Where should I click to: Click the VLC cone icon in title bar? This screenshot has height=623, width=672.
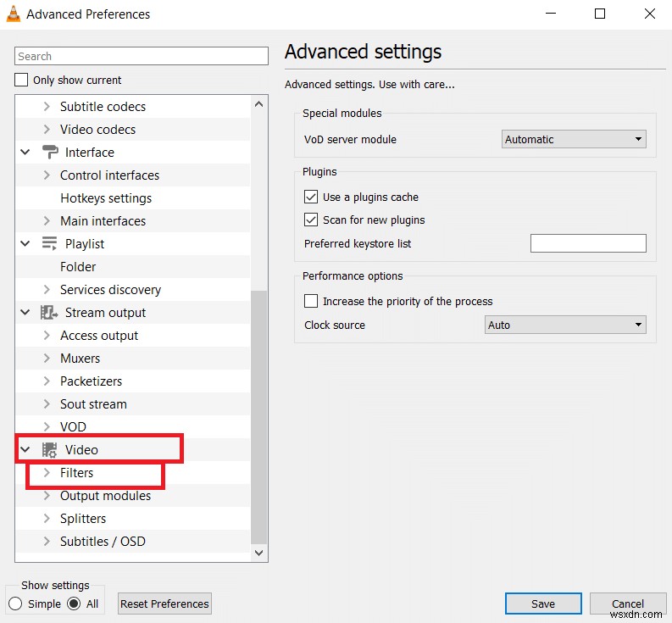pyautogui.click(x=14, y=14)
